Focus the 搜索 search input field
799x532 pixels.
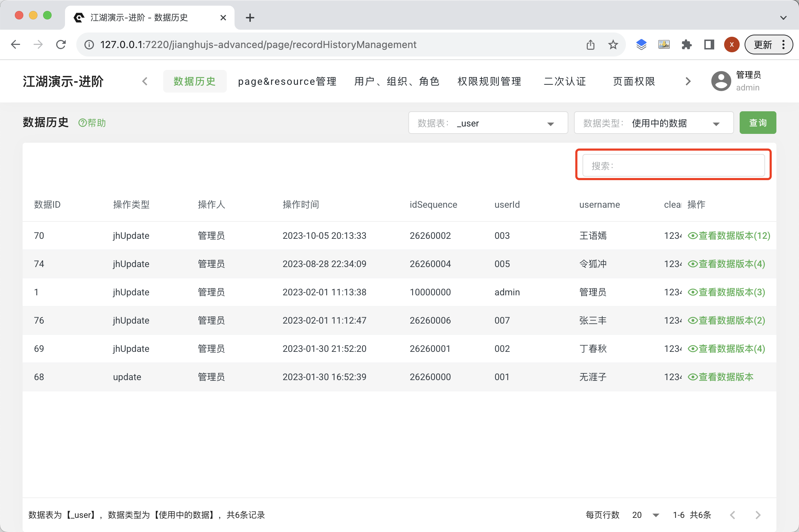[x=673, y=166]
